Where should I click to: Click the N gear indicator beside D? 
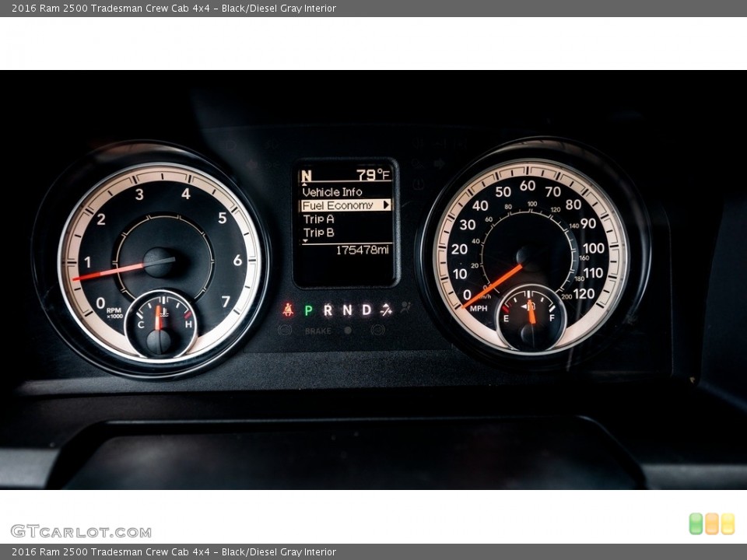(347, 310)
